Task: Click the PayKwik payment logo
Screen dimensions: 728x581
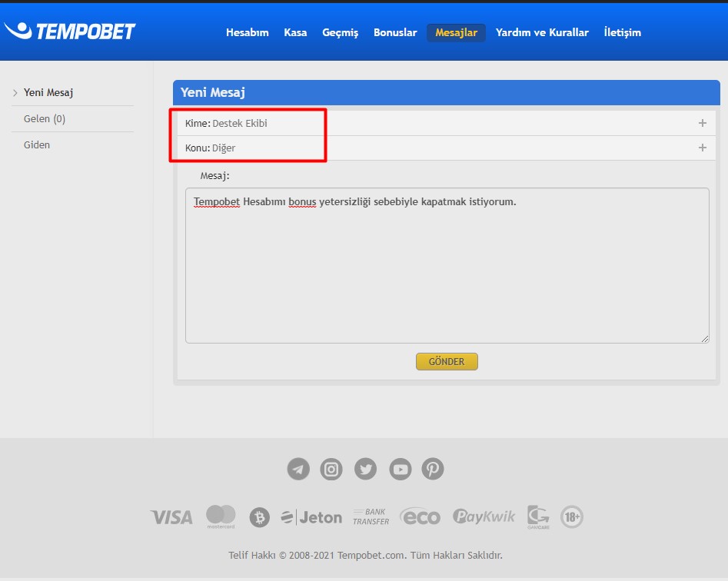Action: point(484,516)
